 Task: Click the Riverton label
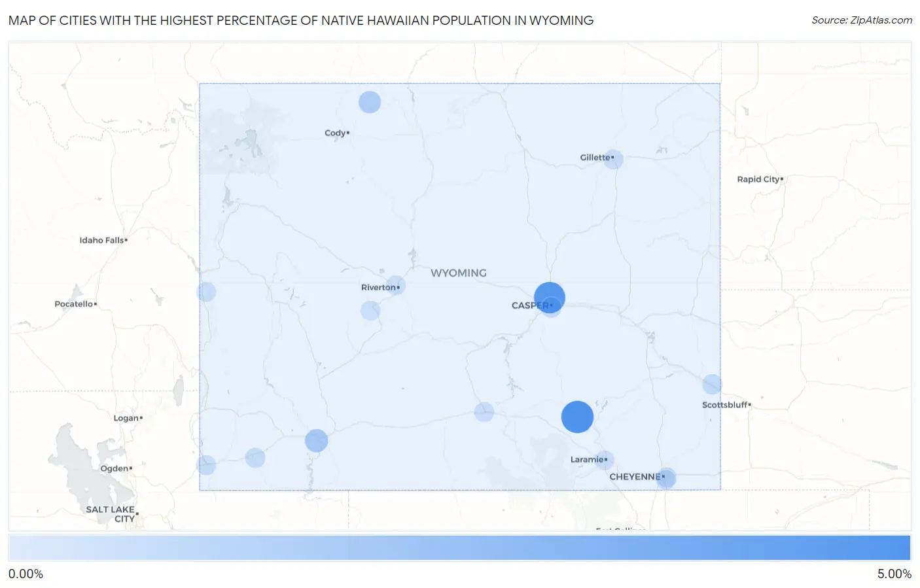[378, 287]
